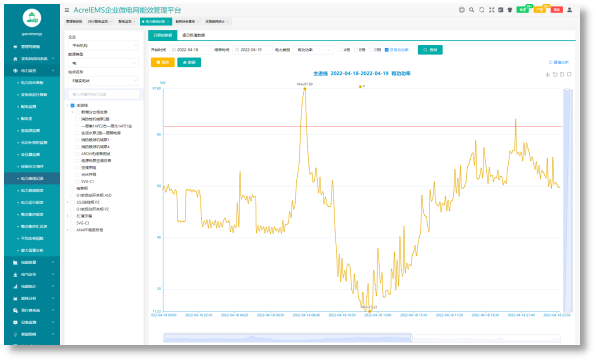Open the orange alarm badge in header
This screenshot has width=597, height=361.
(x=540, y=10)
